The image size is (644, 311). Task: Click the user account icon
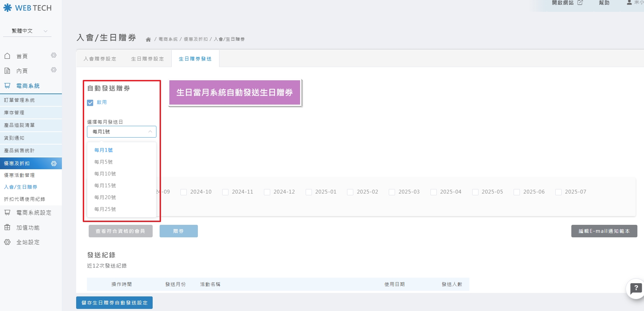point(629,2)
